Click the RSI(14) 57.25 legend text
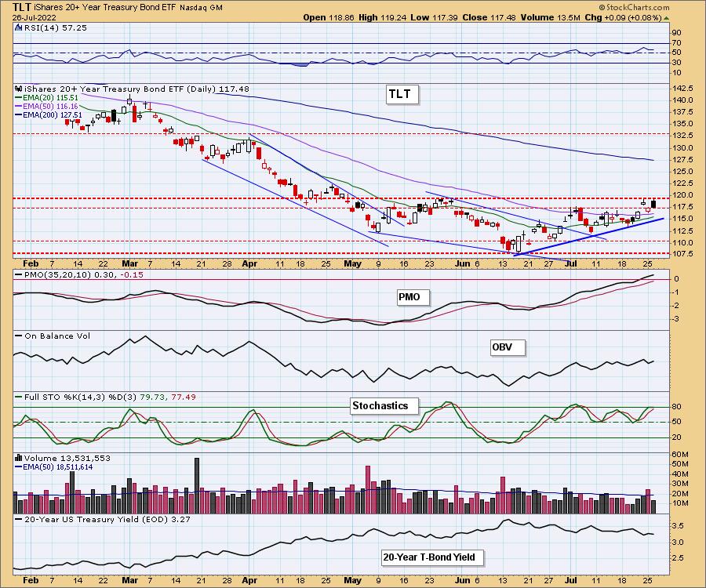706x588 pixels. [56, 27]
